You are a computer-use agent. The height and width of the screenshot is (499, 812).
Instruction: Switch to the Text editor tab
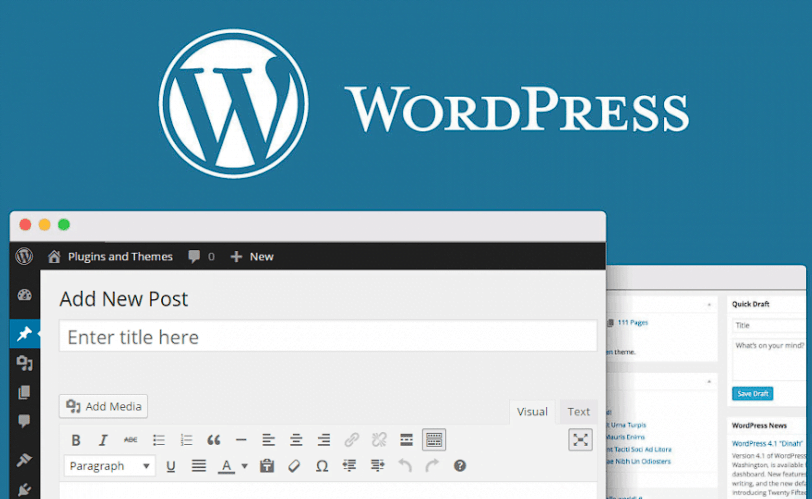click(578, 412)
